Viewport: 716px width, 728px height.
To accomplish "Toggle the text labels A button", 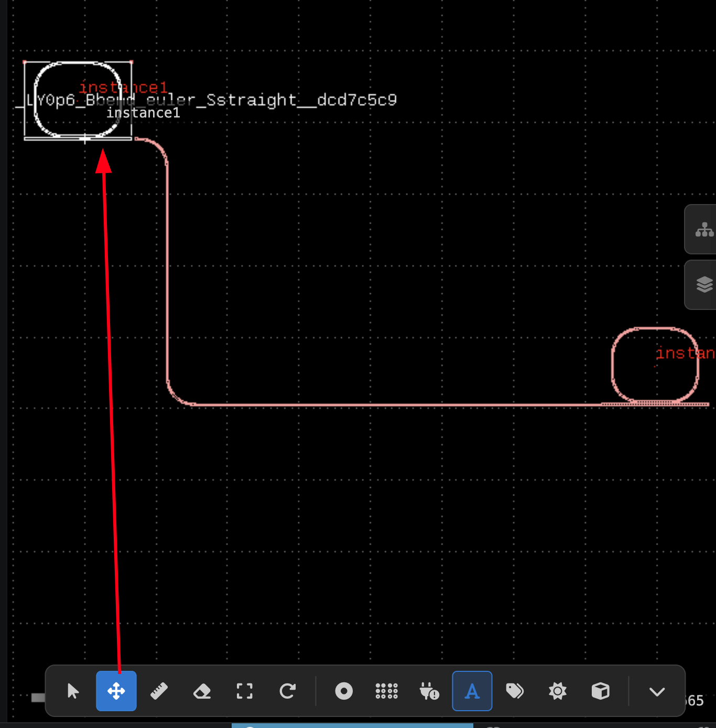I will pos(472,691).
